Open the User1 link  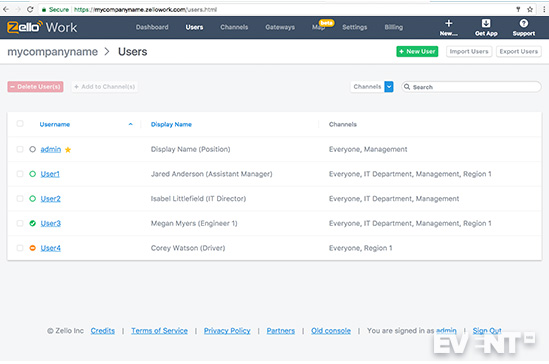point(50,174)
